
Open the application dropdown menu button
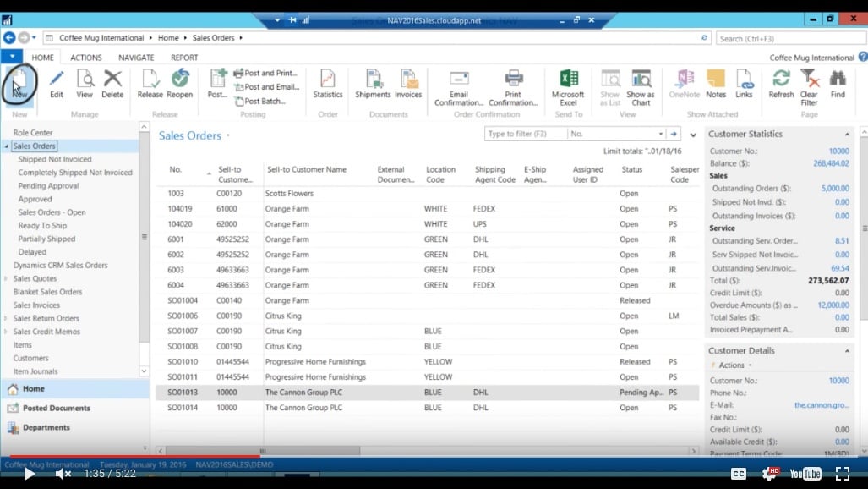point(12,57)
